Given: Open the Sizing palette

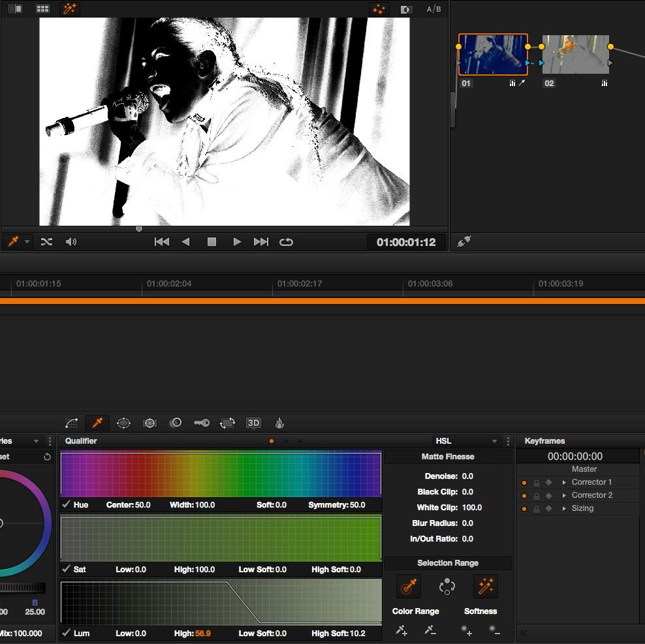Looking at the screenshot, I should [x=228, y=423].
